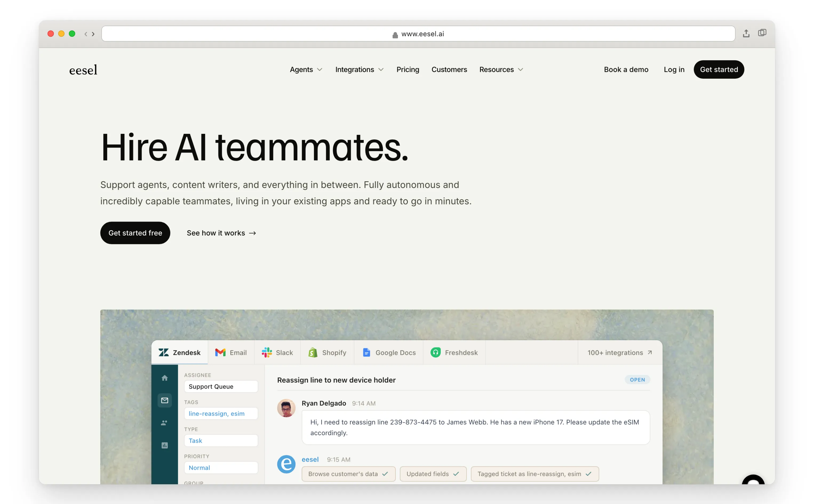Image resolution: width=814 pixels, height=504 pixels.
Task: Click the Tagged ticket as line-reassign, esim chip
Action: tap(535, 474)
